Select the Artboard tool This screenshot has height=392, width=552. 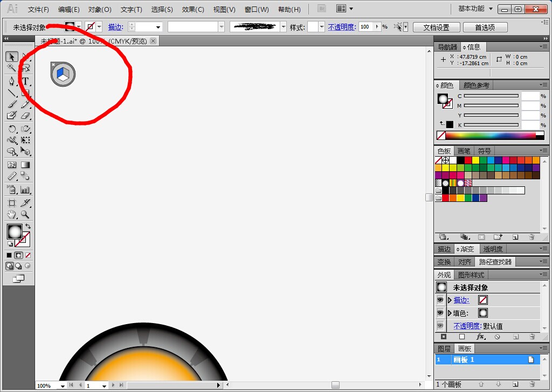(x=12, y=203)
